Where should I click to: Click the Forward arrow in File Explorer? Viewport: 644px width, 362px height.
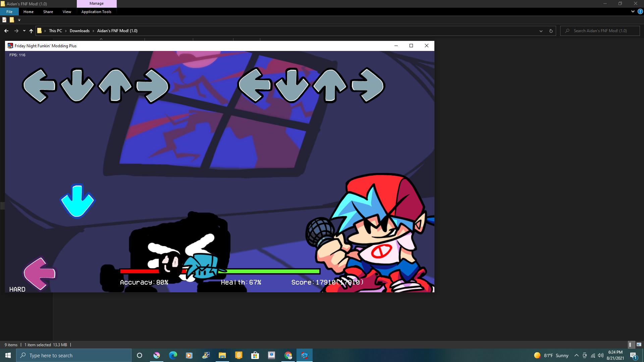16,31
